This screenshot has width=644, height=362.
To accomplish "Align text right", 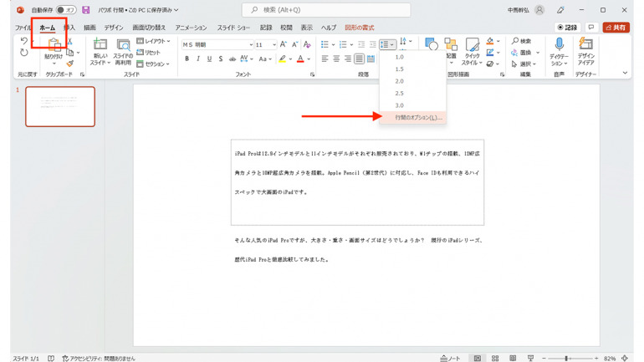I will tap(347, 59).
